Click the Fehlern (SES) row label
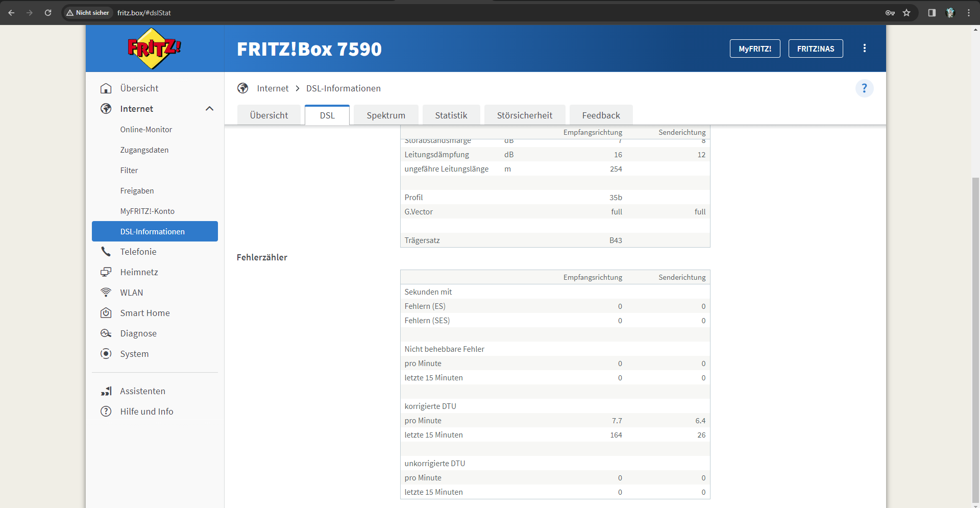This screenshot has height=508, width=980. (427, 321)
